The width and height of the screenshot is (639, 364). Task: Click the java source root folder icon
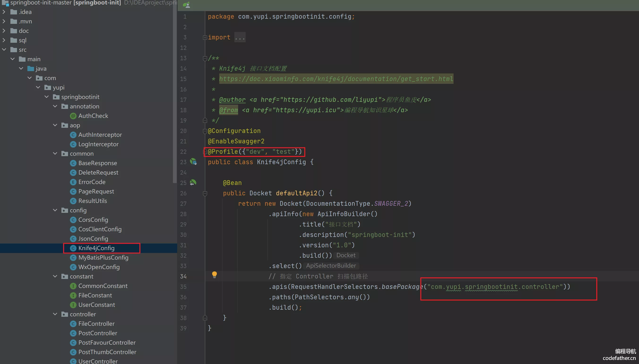tap(30, 69)
